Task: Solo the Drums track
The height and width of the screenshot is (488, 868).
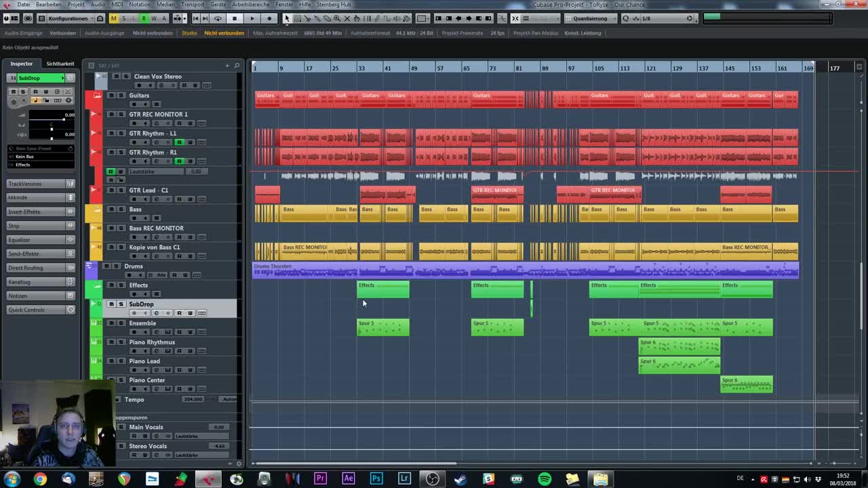Action: click(x=115, y=266)
